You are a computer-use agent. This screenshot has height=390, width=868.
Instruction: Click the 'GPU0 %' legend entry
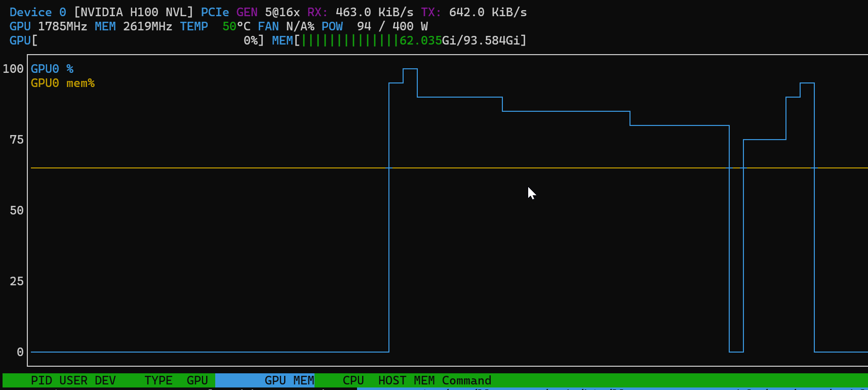[x=52, y=69]
